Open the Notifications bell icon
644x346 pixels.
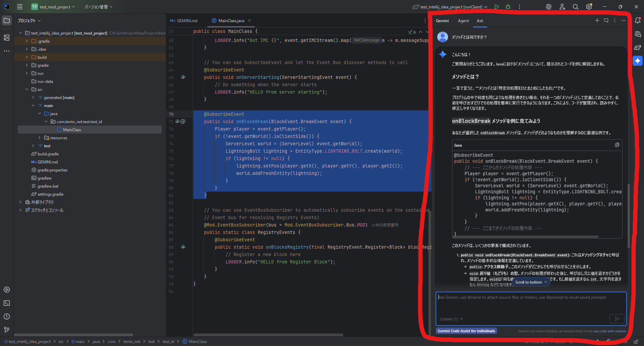pyautogui.click(x=638, y=20)
